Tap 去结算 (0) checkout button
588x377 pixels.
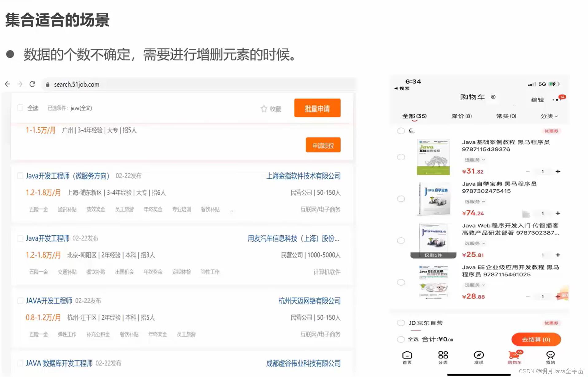536,340
